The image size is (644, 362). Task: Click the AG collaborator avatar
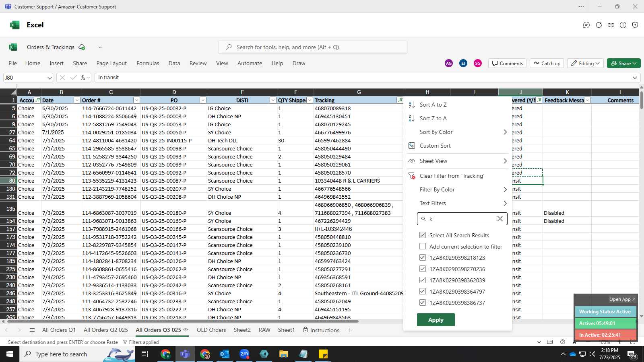tap(449, 63)
